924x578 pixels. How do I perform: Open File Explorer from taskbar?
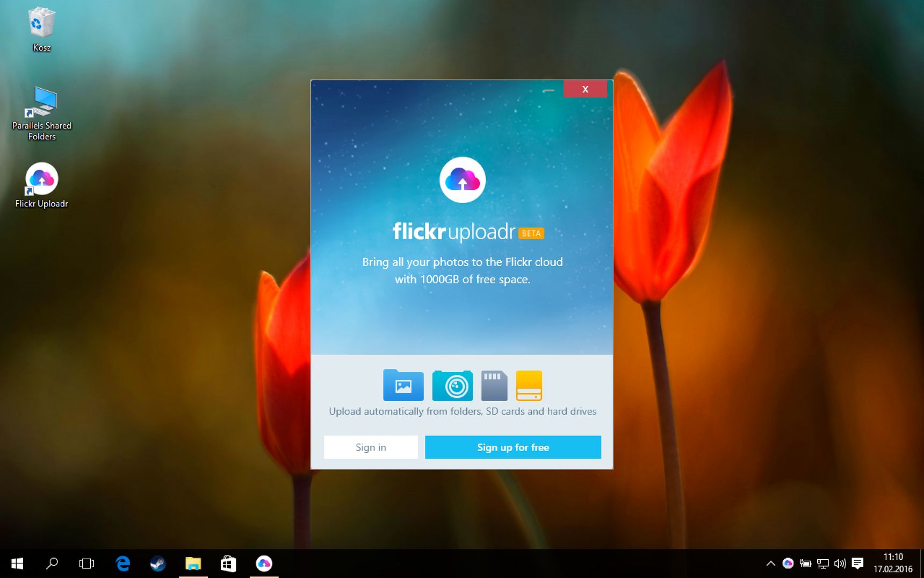[x=193, y=563]
